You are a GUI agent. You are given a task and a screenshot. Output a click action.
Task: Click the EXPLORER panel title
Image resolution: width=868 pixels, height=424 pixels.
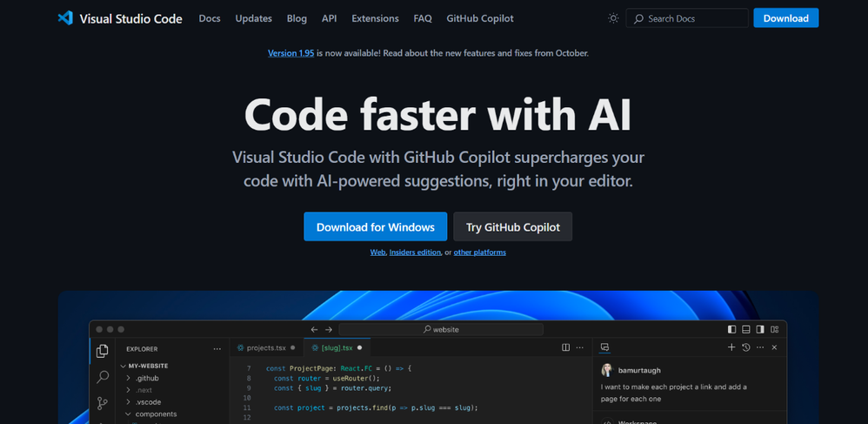pos(142,349)
